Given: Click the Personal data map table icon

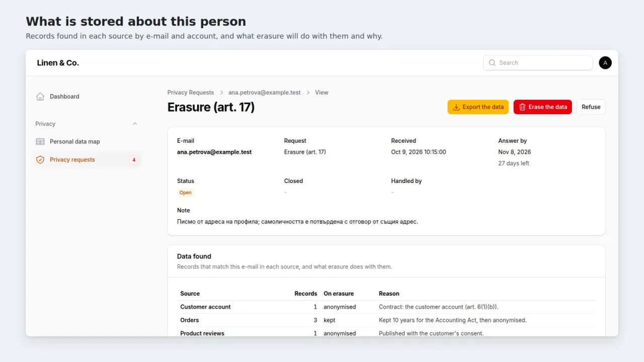Looking at the screenshot, I should 40,142.
